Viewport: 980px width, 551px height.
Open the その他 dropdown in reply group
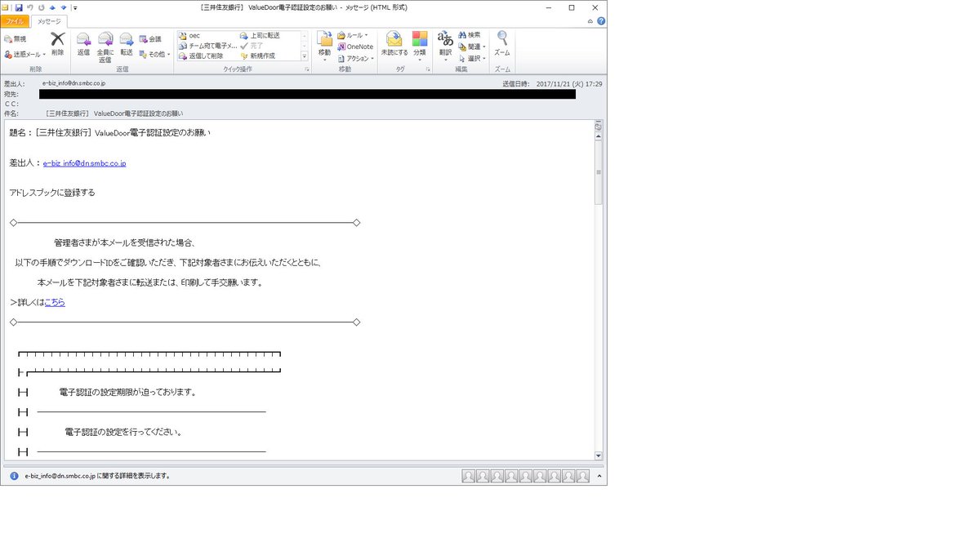point(154,54)
